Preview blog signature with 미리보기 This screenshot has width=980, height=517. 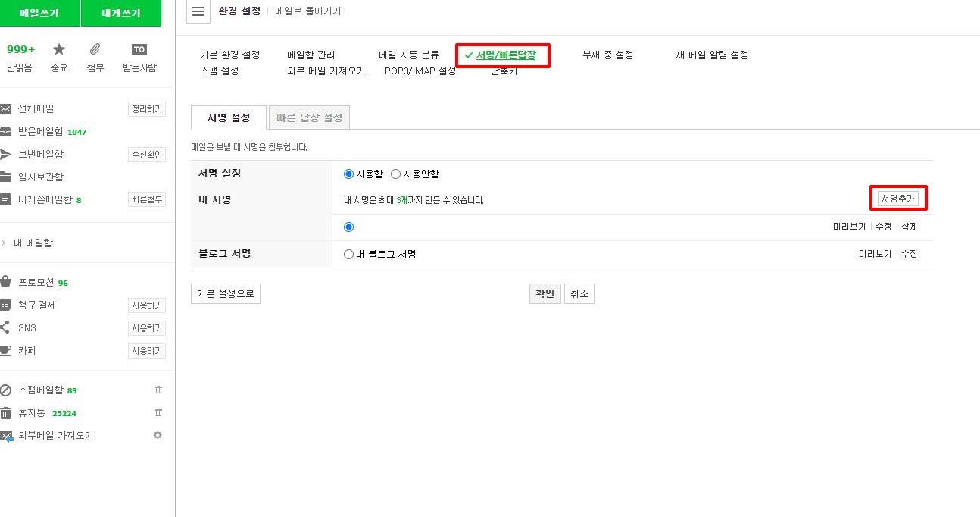pyautogui.click(x=875, y=254)
